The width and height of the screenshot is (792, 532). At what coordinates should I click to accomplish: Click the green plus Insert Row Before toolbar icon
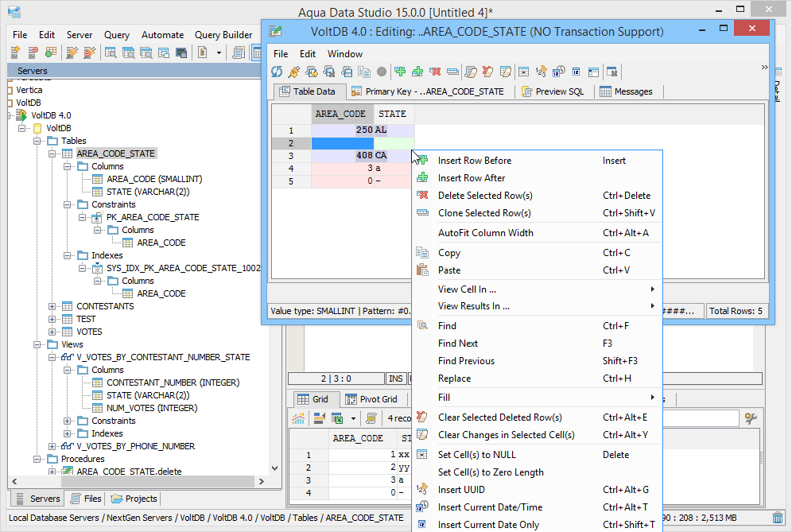click(400, 72)
